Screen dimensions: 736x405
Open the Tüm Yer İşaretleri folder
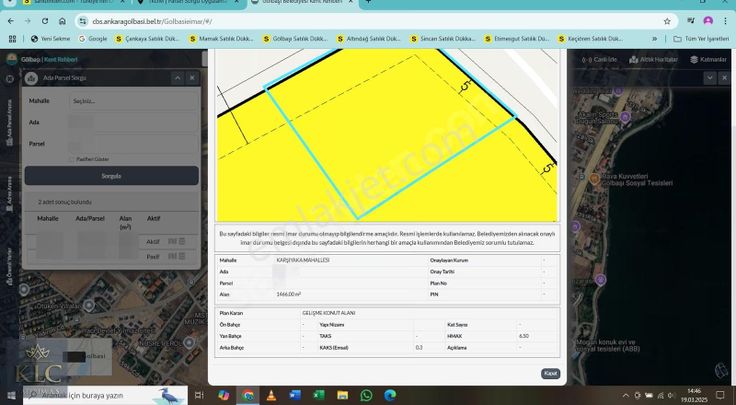point(701,39)
